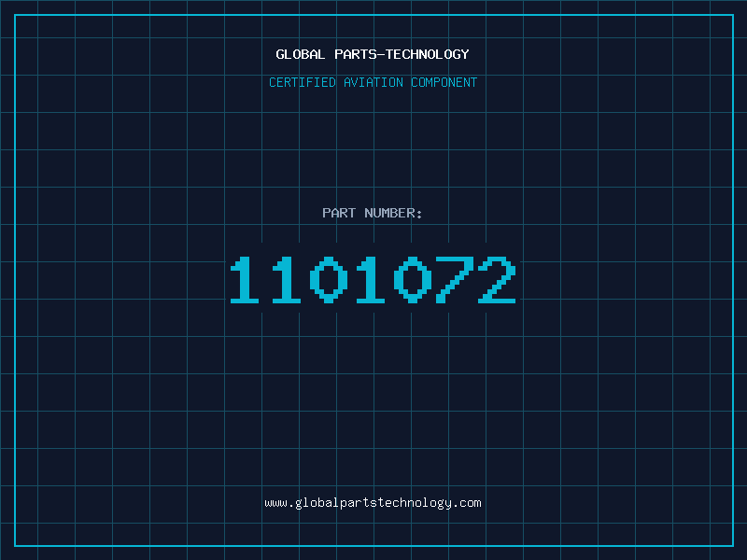This screenshot has width=747, height=560.
Task: Click the GLOBAL PARTS-TECHNOLOGY heading
Action: [x=373, y=54]
